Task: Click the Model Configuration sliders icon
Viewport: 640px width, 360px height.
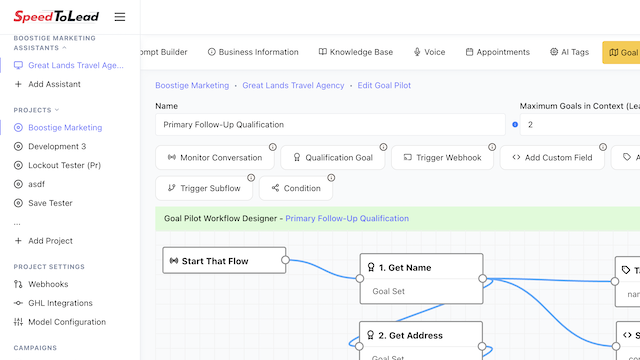Action: pos(18,322)
